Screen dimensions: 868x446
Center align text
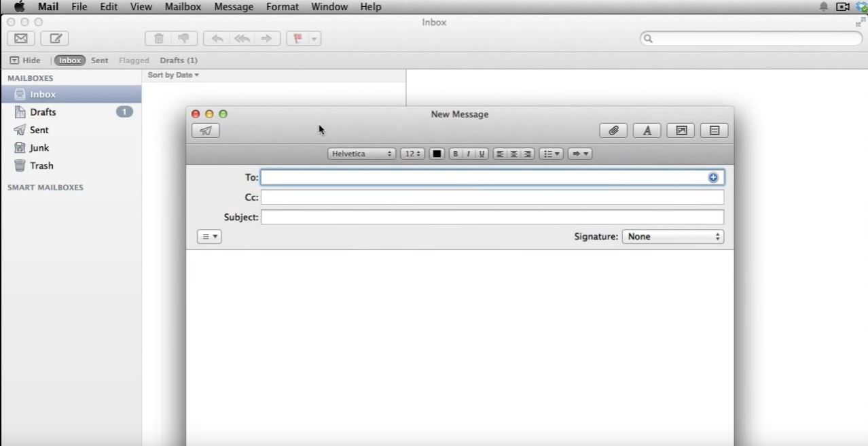click(513, 154)
